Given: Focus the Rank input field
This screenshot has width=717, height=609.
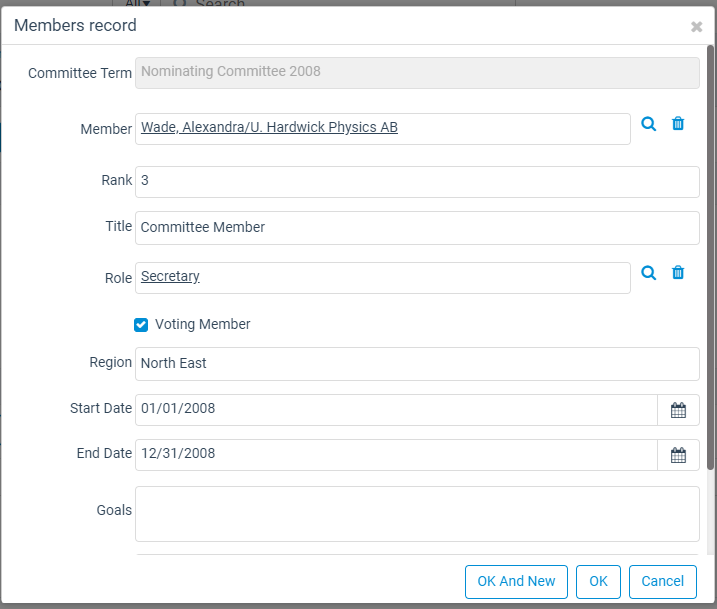Looking at the screenshot, I should click(x=417, y=182).
